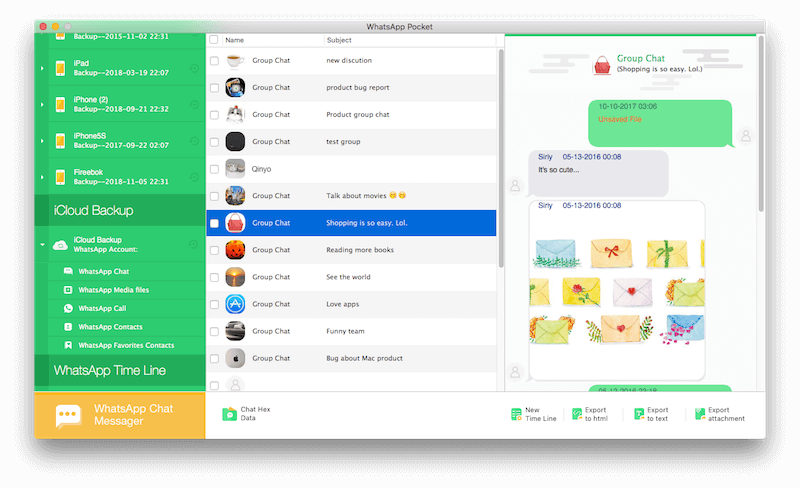Click the Export attachment icon
The width and height of the screenshot is (800, 488).
[700, 414]
